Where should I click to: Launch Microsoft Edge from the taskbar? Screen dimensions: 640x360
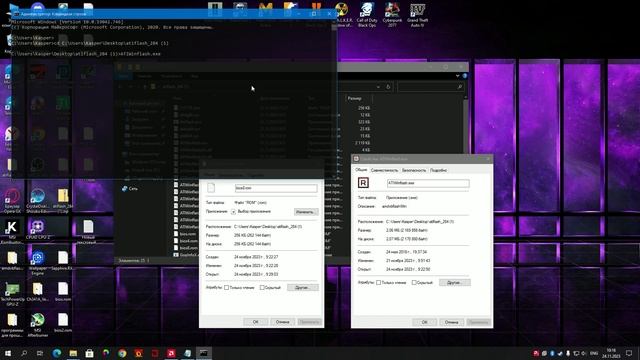pyautogui.click(x=57, y=353)
